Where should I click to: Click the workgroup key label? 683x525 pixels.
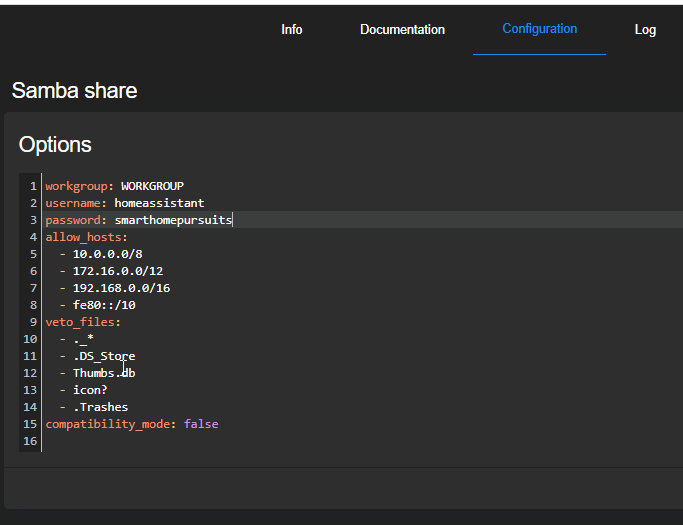79,186
